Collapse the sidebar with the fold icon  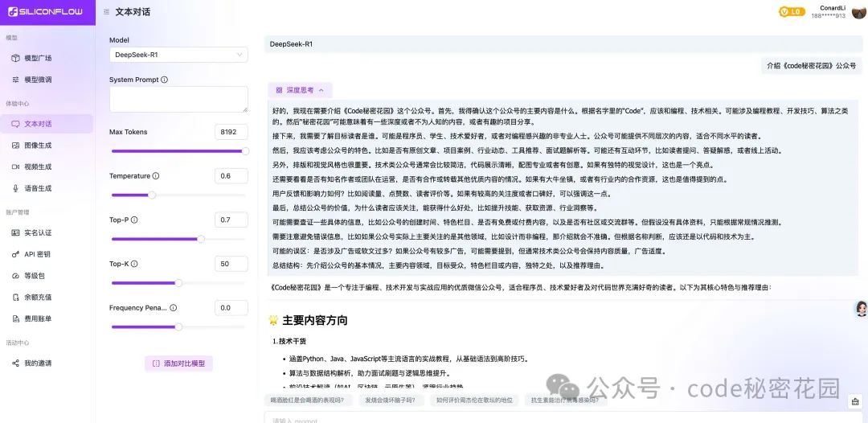point(106,11)
